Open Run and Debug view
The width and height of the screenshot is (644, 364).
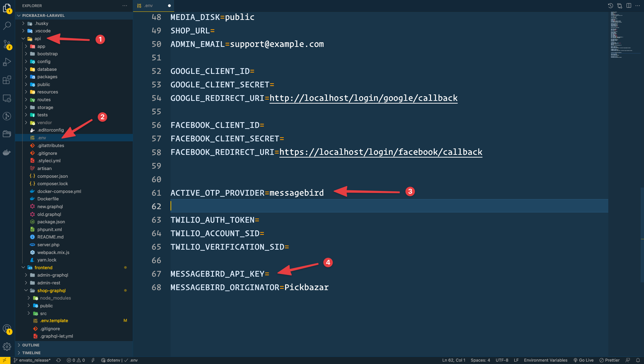click(x=7, y=62)
